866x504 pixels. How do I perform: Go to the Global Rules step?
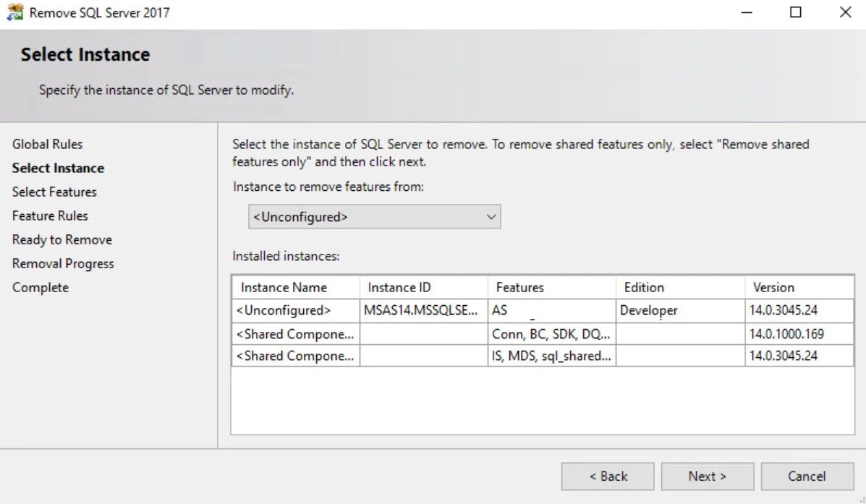coord(48,144)
